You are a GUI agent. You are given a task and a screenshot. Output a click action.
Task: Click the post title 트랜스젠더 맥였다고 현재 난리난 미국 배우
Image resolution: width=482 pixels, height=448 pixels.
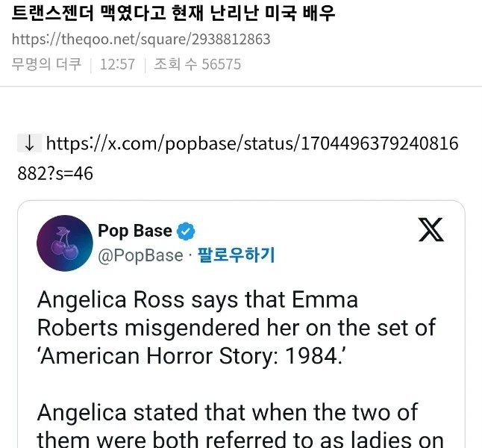tap(173, 13)
